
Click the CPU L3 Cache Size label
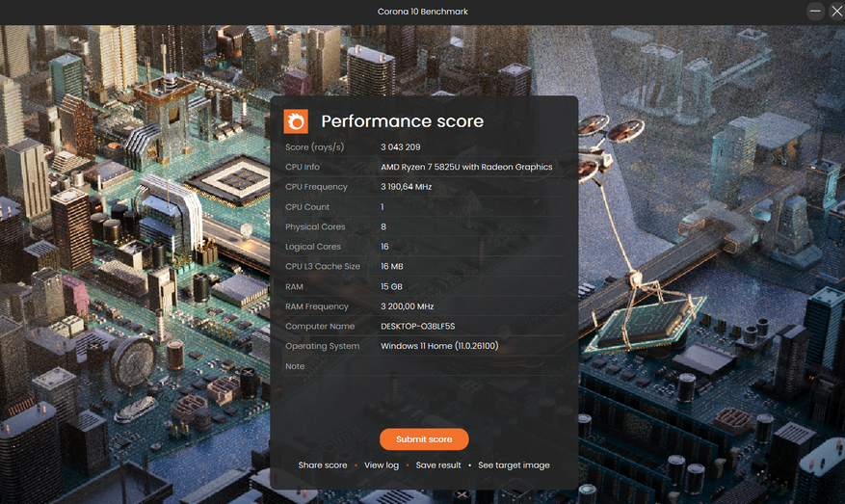pyautogui.click(x=322, y=267)
